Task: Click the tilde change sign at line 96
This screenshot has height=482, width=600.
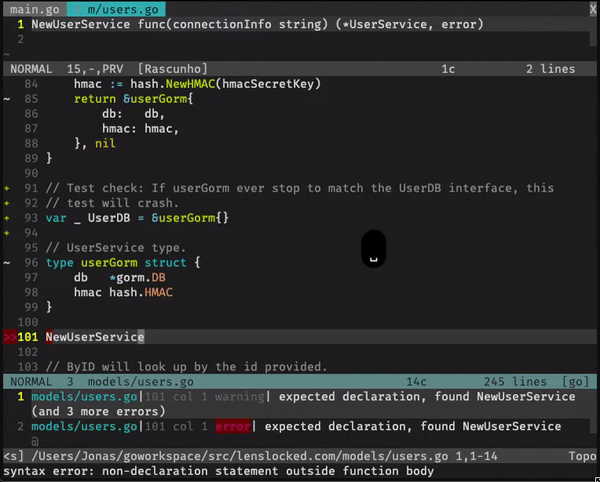Action: click(x=7, y=263)
